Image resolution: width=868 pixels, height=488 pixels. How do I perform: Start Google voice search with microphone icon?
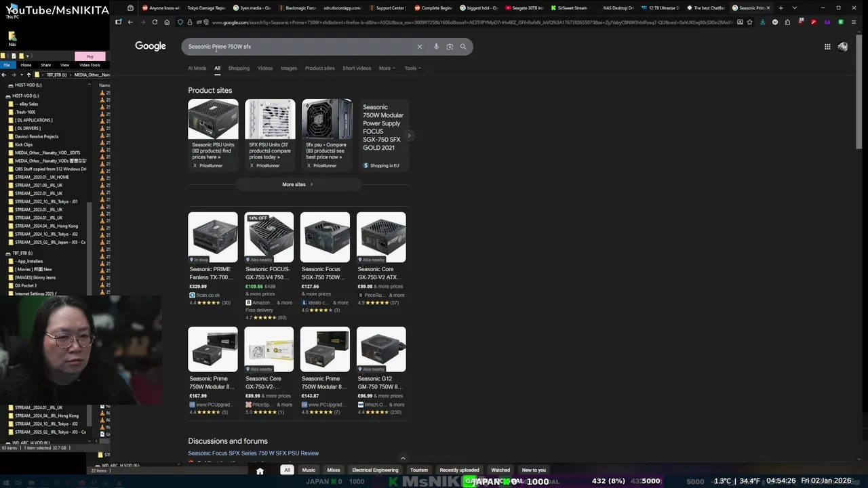pos(436,47)
